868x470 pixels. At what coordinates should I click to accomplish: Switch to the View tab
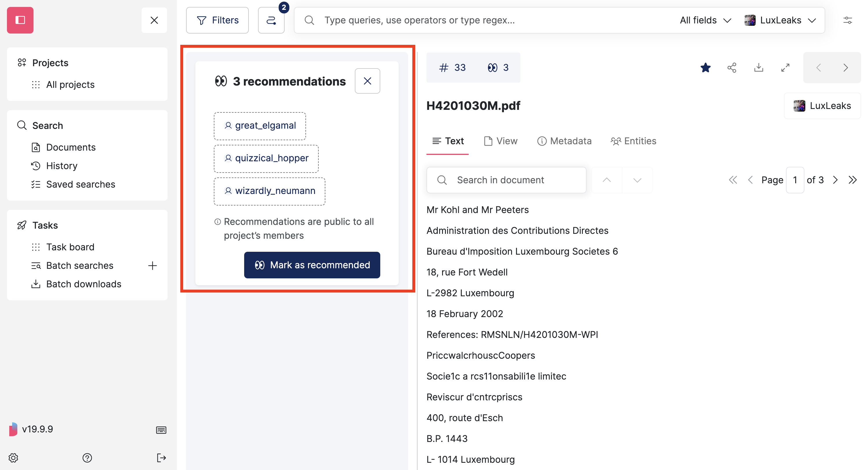[501, 141]
